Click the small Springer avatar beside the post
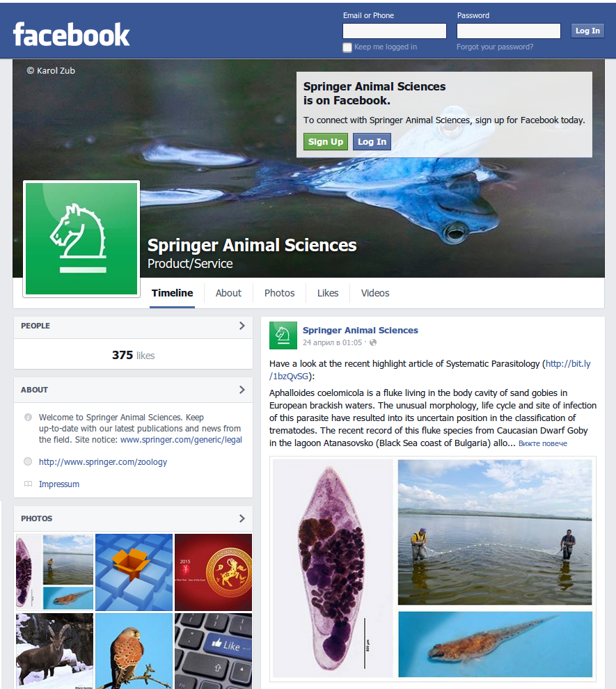 point(283,335)
